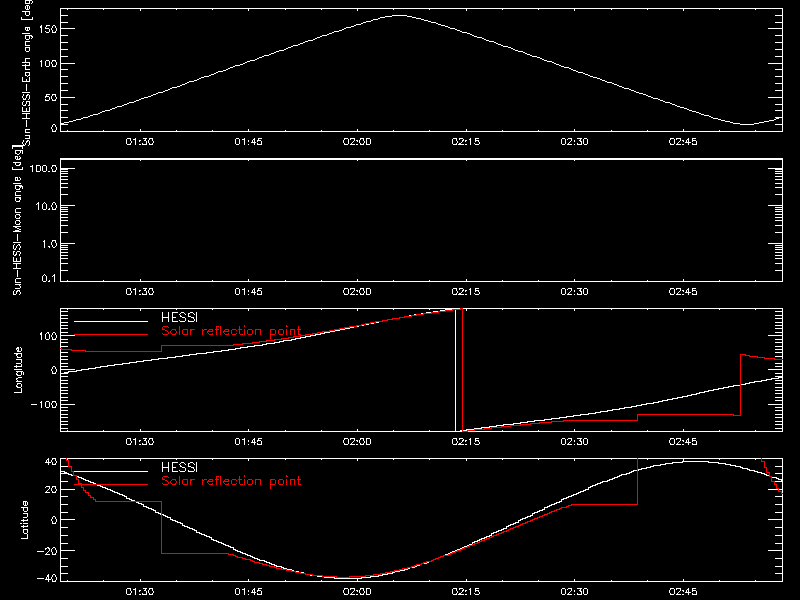Screen dimensions: 800x600
Task: Click the 40 tick on Latitude axis
Action: 51,462
